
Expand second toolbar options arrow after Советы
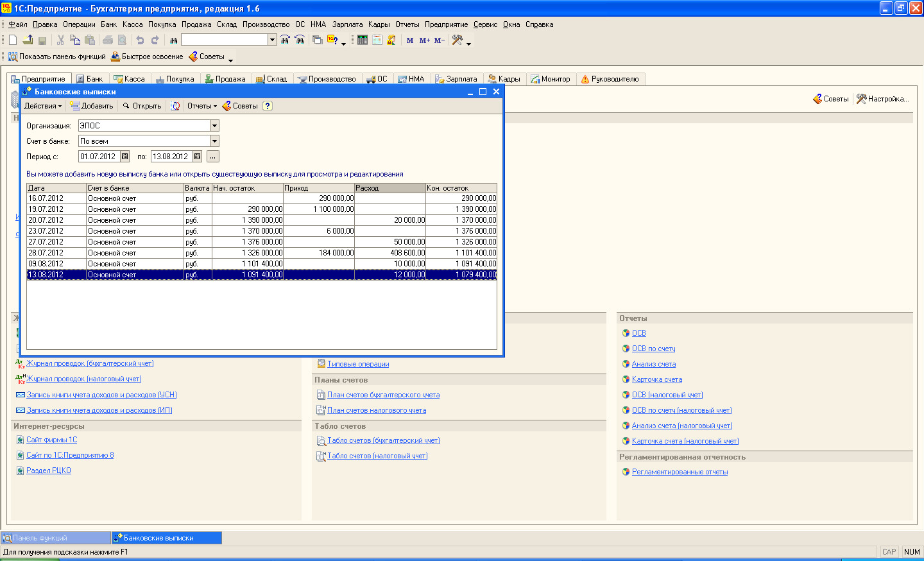pyautogui.click(x=230, y=60)
